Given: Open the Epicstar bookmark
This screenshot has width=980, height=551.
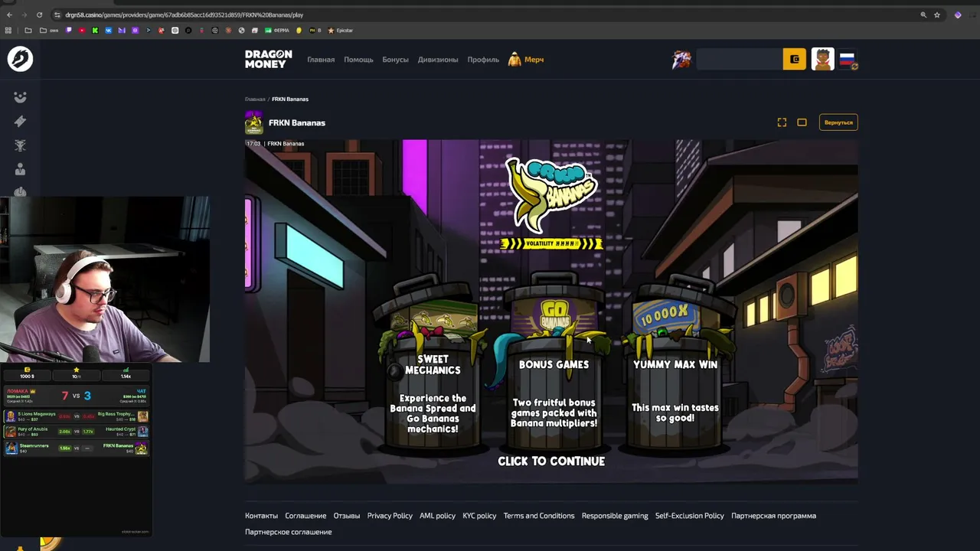Looking at the screenshot, I should pos(341,31).
